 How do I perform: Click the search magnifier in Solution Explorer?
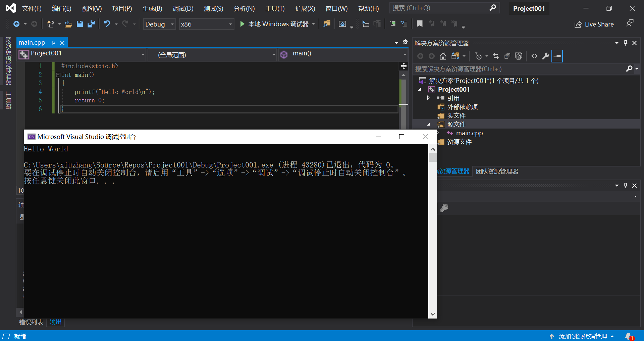point(629,69)
